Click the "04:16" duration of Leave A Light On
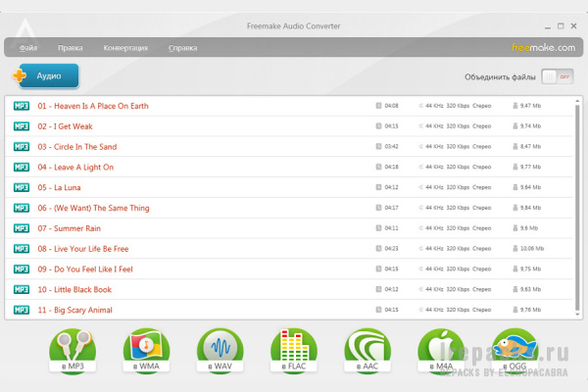 pyautogui.click(x=391, y=167)
